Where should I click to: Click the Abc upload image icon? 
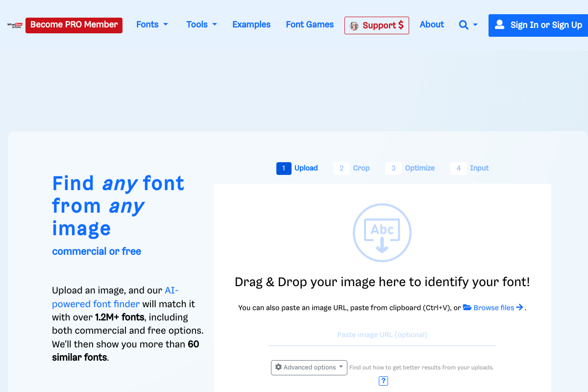(382, 233)
